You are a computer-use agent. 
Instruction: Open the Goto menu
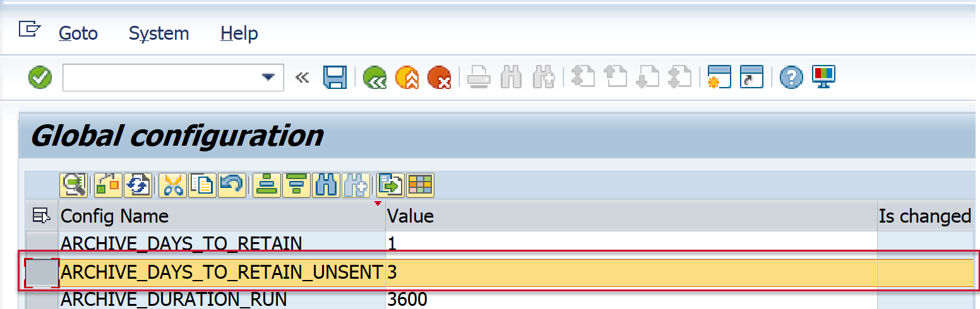[78, 33]
